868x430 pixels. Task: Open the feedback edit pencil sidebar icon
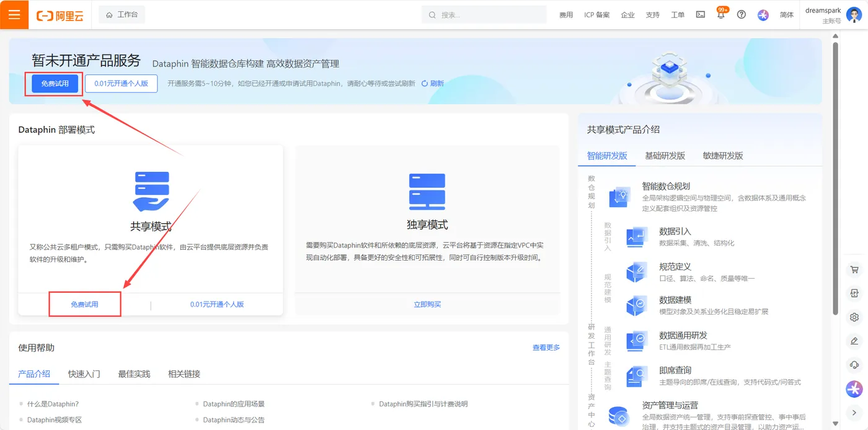(x=854, y=341)
